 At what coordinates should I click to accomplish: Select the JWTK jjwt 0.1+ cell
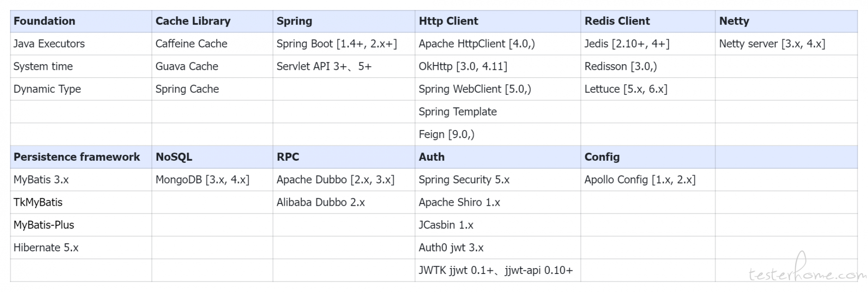pyautogui.click(x=498, y=270)
